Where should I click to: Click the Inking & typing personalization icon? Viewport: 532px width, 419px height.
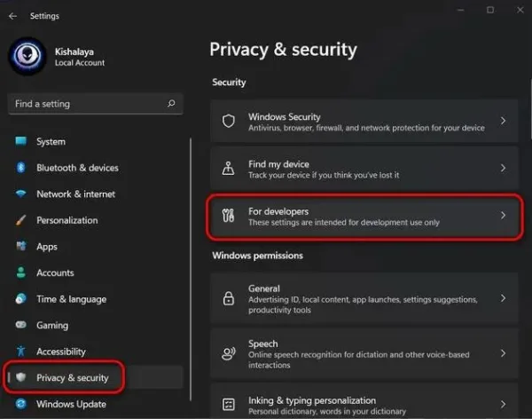click(229, 405)
